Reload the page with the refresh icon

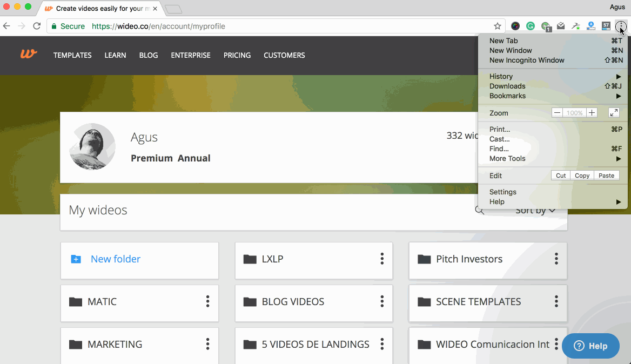37,26
